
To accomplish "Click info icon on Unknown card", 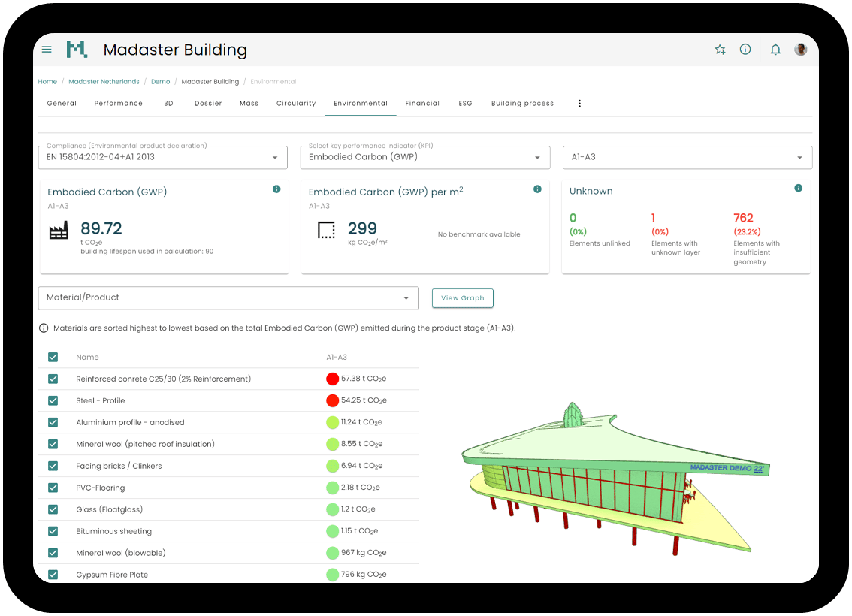I will click(x=798, y=188).
